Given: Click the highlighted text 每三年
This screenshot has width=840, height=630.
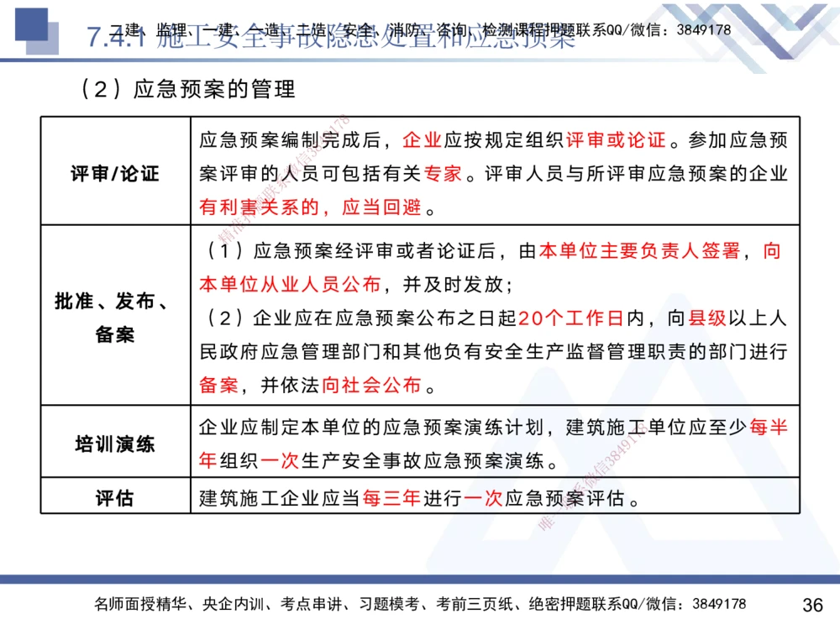Looking at the screenshot, I should 391,497.
